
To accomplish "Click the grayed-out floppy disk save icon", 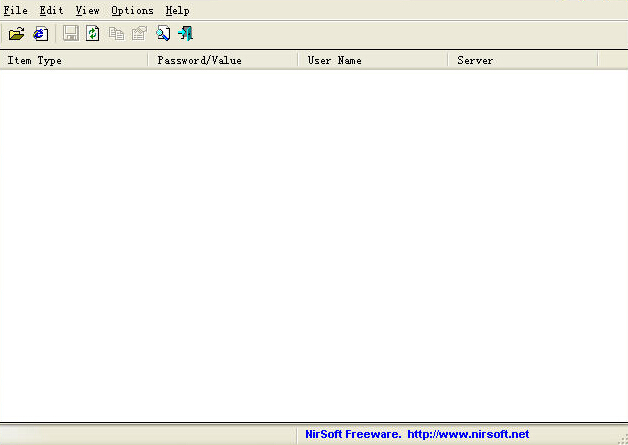I will coord(70,33).
